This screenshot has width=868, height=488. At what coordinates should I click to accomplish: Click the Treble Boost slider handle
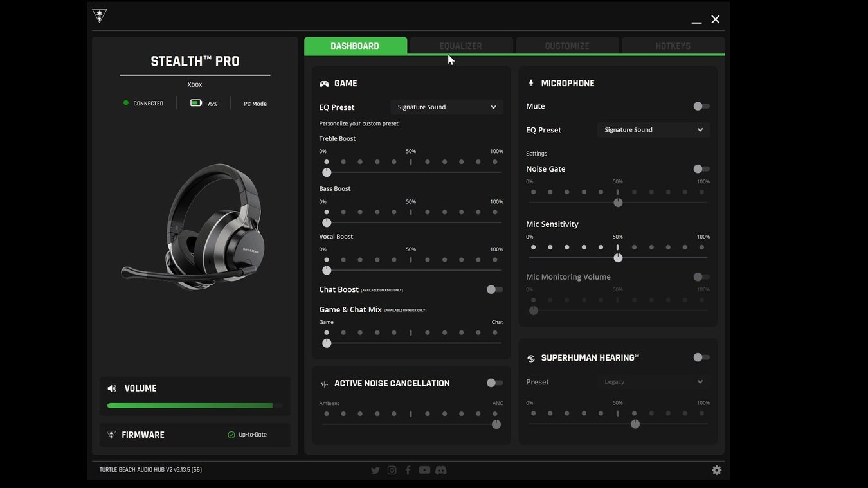pyautogui.click(x=327, y=172)
